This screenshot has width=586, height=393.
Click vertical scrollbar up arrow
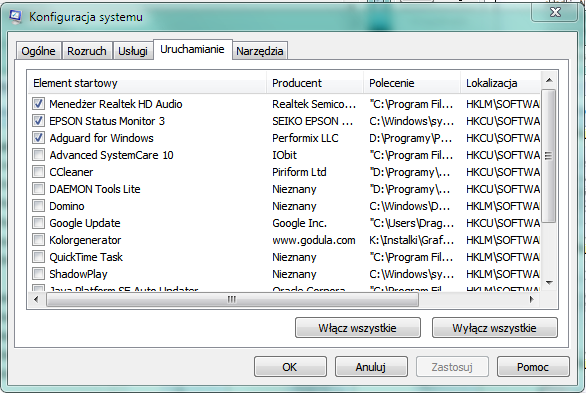[549, 80]
